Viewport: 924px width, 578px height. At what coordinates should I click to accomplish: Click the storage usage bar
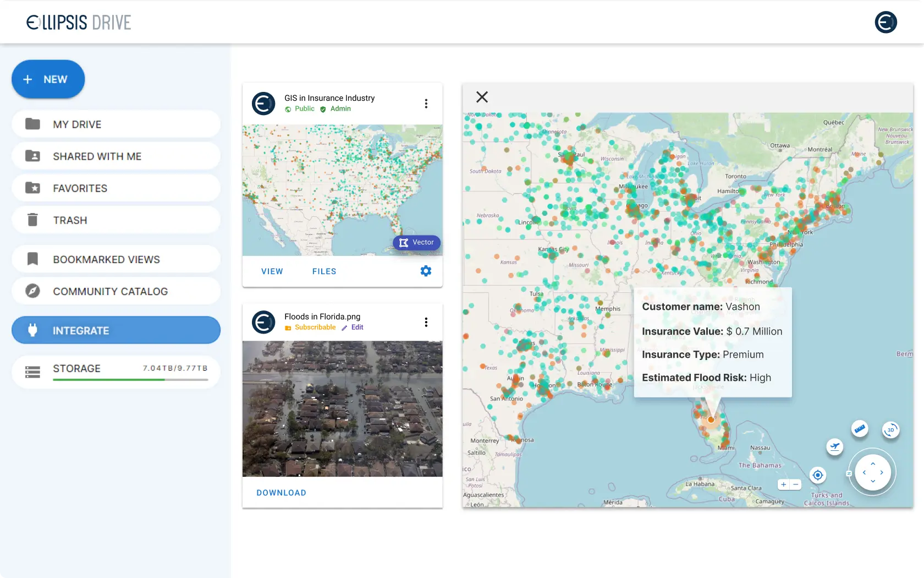pos(130,379)
